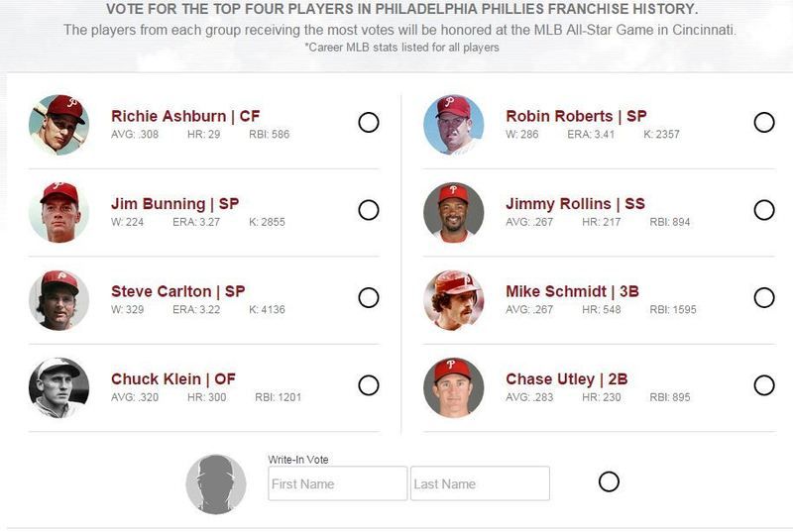
Task: Click Chuck Klein's black-and-white photo
Action: pos(59,388)
